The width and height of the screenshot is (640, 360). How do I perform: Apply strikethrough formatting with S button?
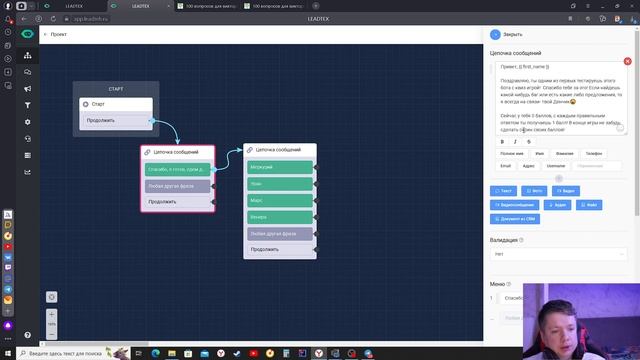529,142
